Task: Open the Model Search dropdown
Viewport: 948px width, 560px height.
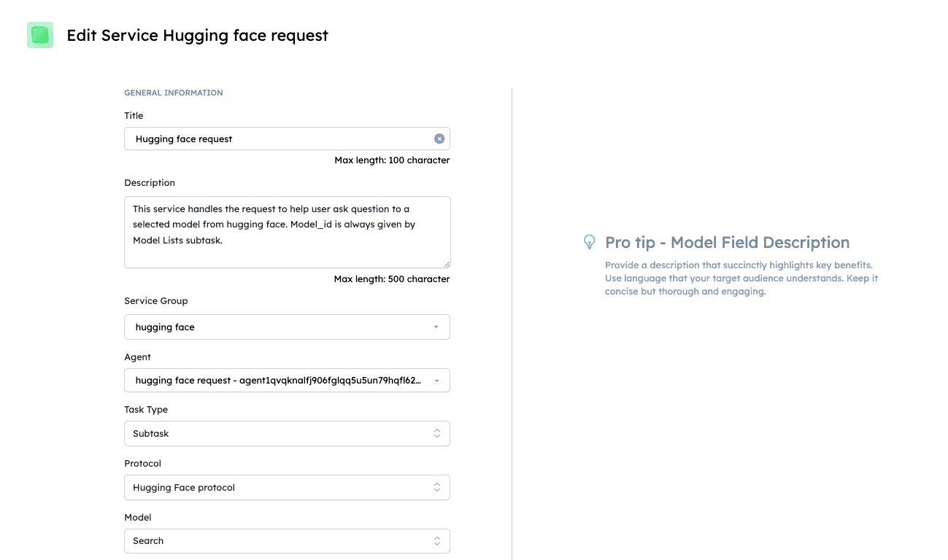Action: (287, 540)
